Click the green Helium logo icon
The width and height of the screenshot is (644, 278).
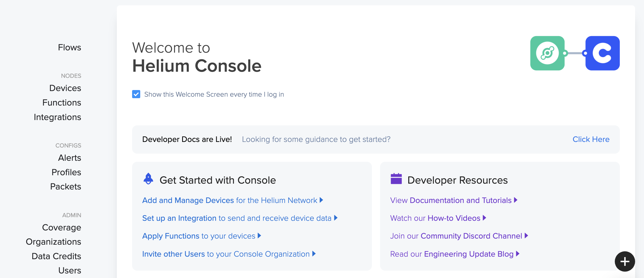(x=547, y=53)
